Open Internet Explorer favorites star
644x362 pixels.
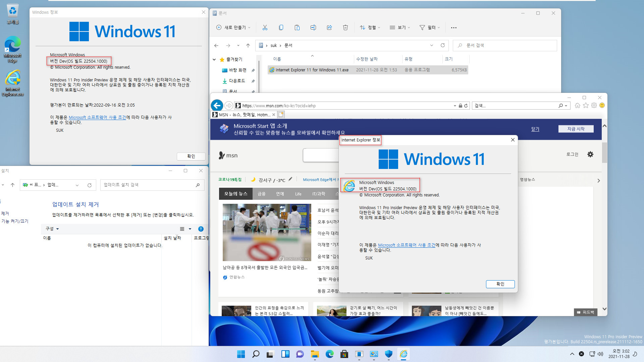tap(586, 105)
